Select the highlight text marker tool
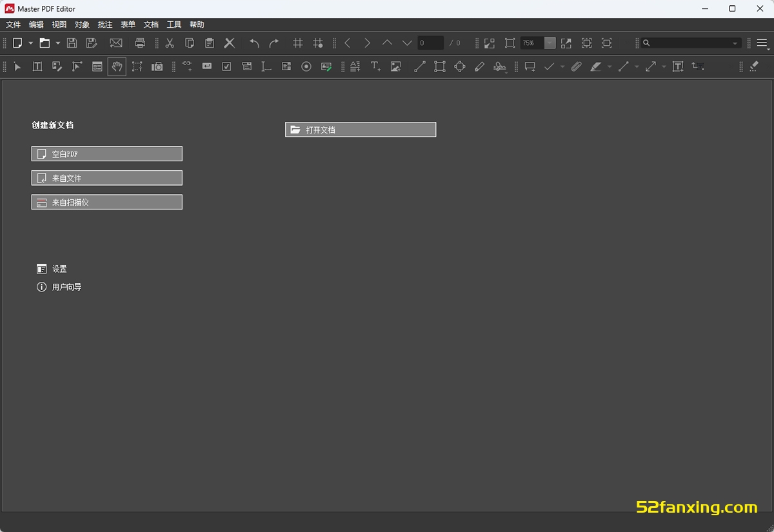This screenshot has height=532, width=774. pos(596,66)
